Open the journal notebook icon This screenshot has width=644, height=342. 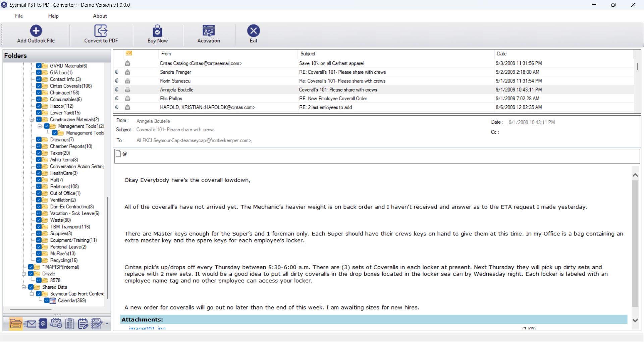pos(97,324)
